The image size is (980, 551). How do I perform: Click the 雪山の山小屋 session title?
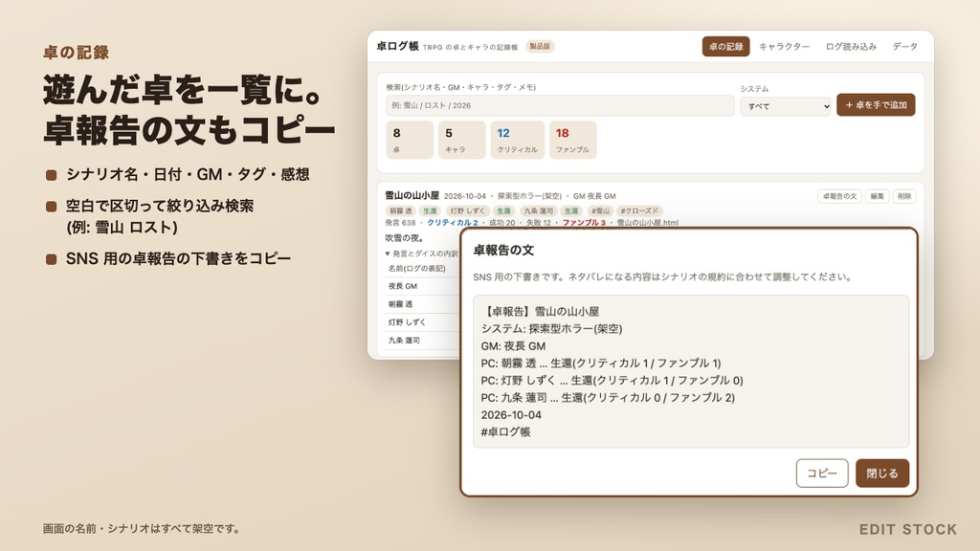412,195
